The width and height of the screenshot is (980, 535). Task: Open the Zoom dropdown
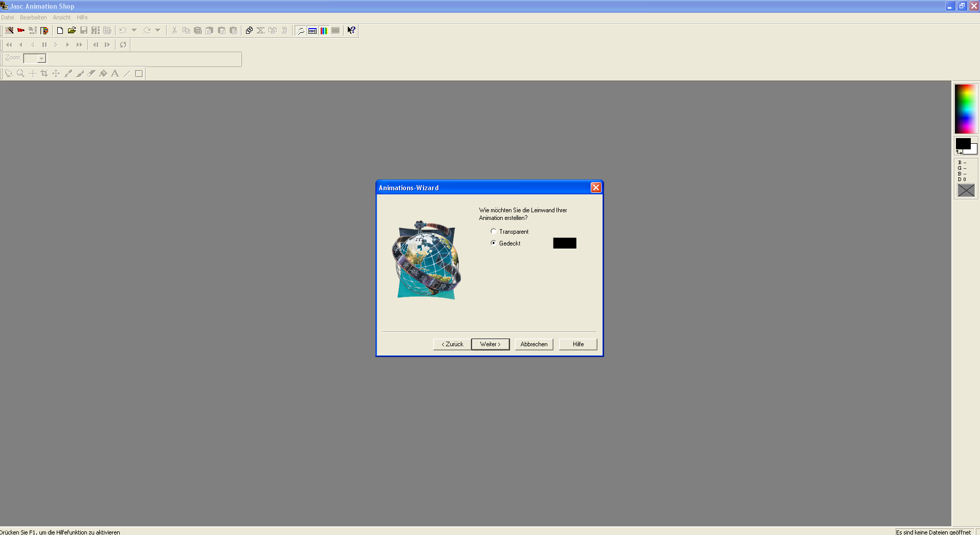[41, 59]
